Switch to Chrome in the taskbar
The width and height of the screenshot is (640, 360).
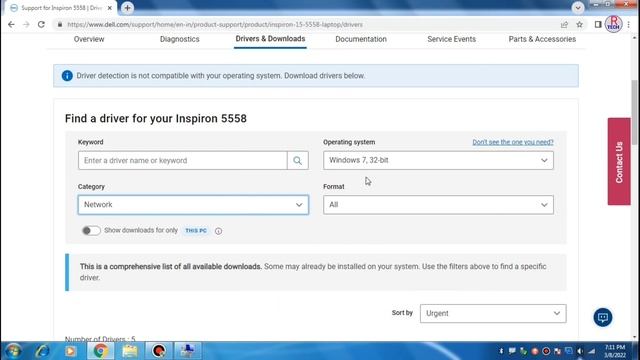tap(100, 351)
